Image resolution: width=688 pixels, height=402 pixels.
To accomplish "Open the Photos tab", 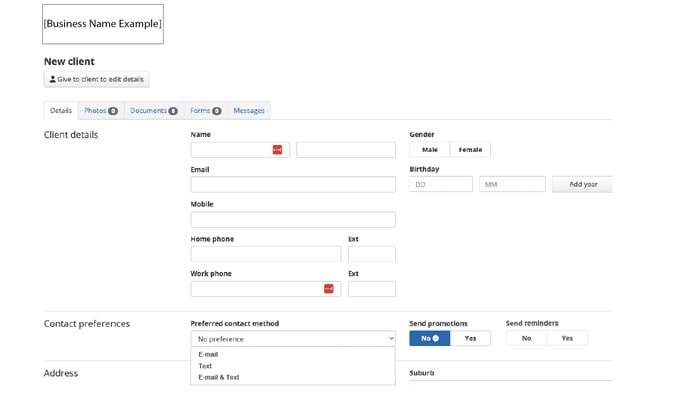I will click(x=101, y=111).
